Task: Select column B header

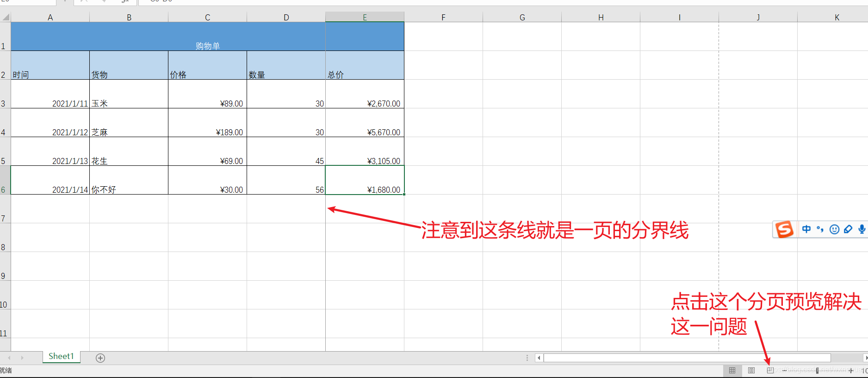Action: click(x=129, y=17)
